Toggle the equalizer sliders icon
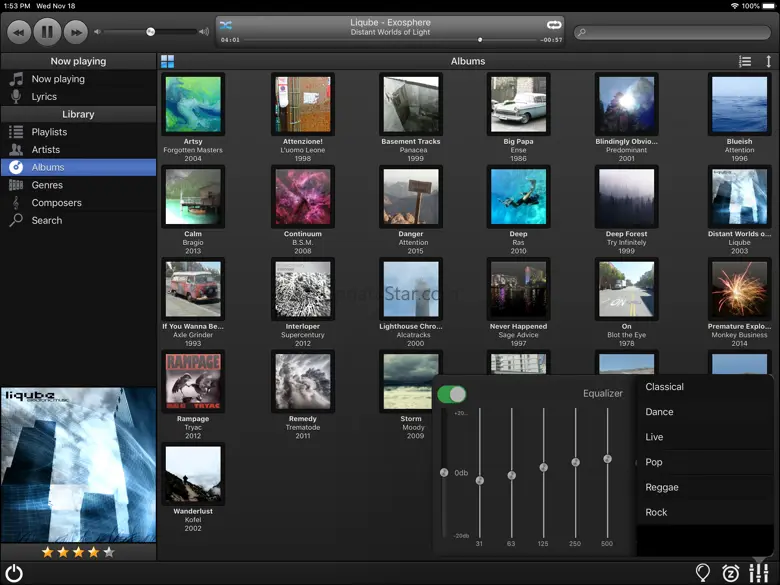The image size is (780, 585). point(759,573)
